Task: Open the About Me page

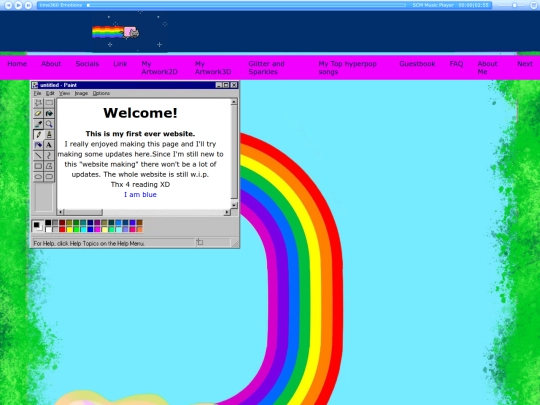Action: point(487,68)
